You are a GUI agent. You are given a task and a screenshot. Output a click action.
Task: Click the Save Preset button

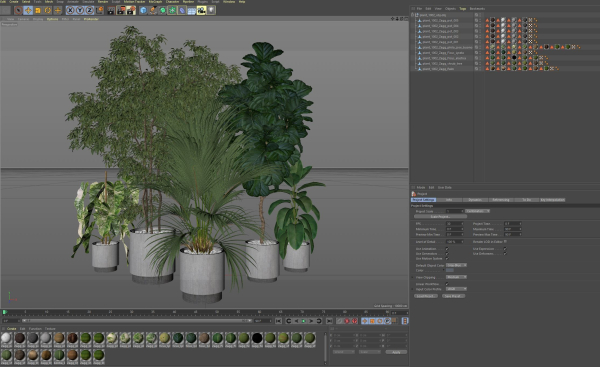pos(453,296)
